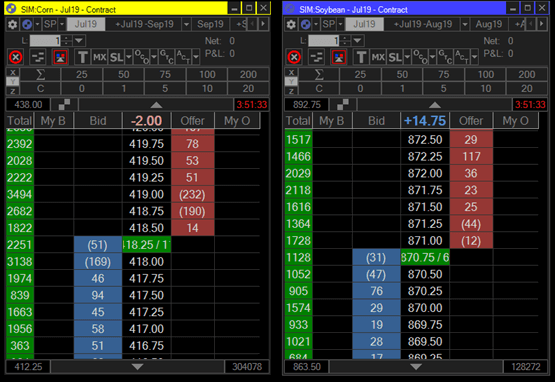Image resolution: width=555 pixels, height=382 pixels.
Task: Set quantity 100 button in Corn window
Action: coord(207,74)
